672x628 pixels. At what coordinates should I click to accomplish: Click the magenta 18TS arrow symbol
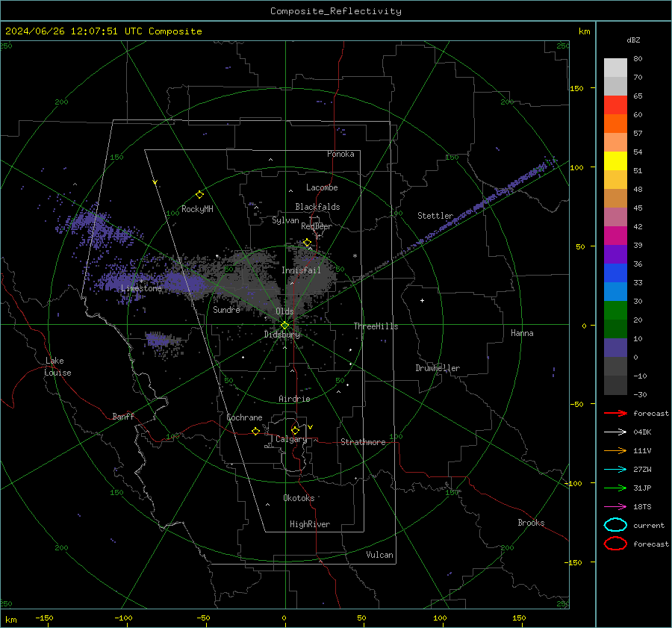point(615,507)
